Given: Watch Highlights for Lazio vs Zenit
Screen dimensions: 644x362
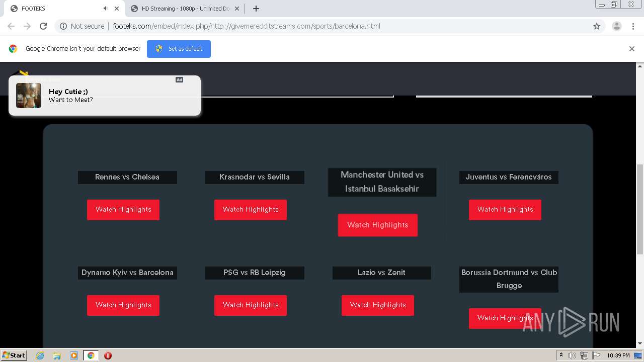Looking at the screenshot, I should click(x=378, y=305).
